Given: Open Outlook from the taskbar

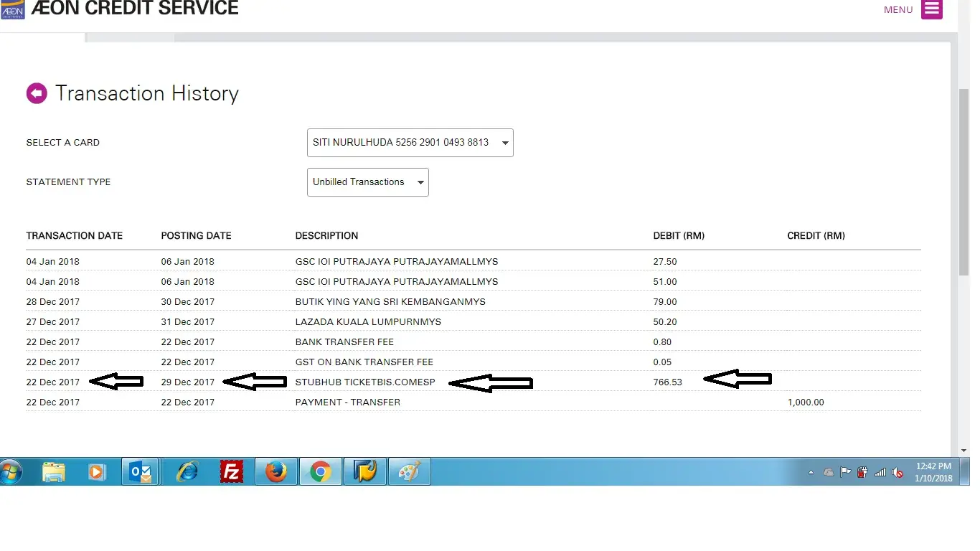Looking at the screenshot, I should (x=141, y=472).
